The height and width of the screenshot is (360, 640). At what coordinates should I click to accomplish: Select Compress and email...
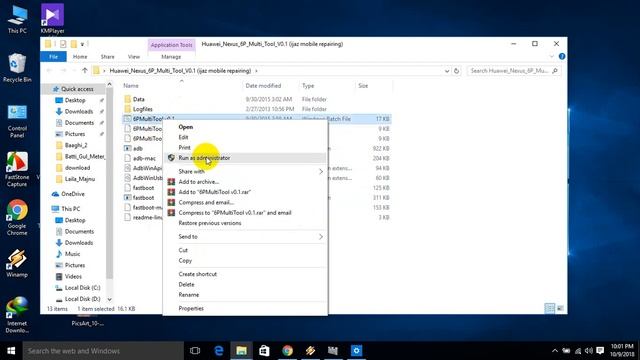pos(246,202)
